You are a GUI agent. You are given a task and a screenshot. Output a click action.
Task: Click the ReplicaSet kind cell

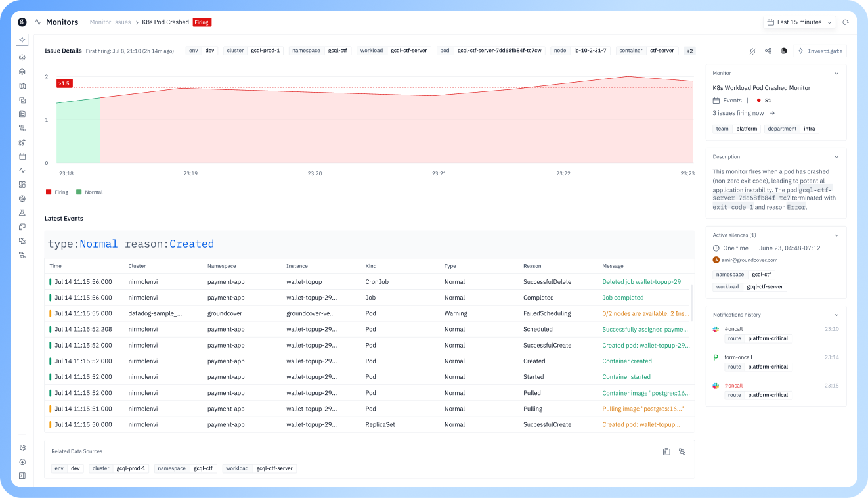380,425
